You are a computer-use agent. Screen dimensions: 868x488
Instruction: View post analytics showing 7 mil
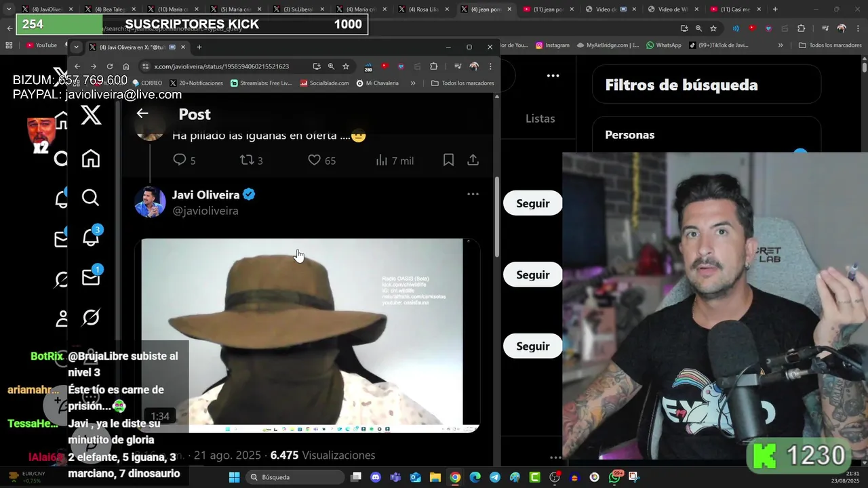tap(394, 160)
